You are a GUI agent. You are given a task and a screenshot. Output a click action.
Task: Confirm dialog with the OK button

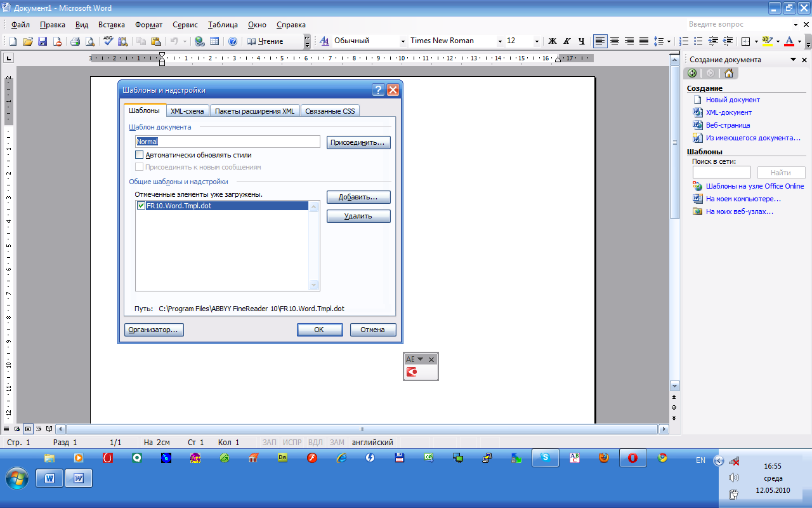pos(320,330)
